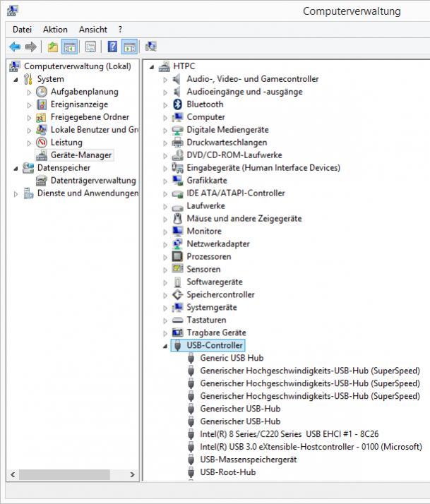
Task: Select Geräte-Manager in the left tree
Action: click(81, 155)
